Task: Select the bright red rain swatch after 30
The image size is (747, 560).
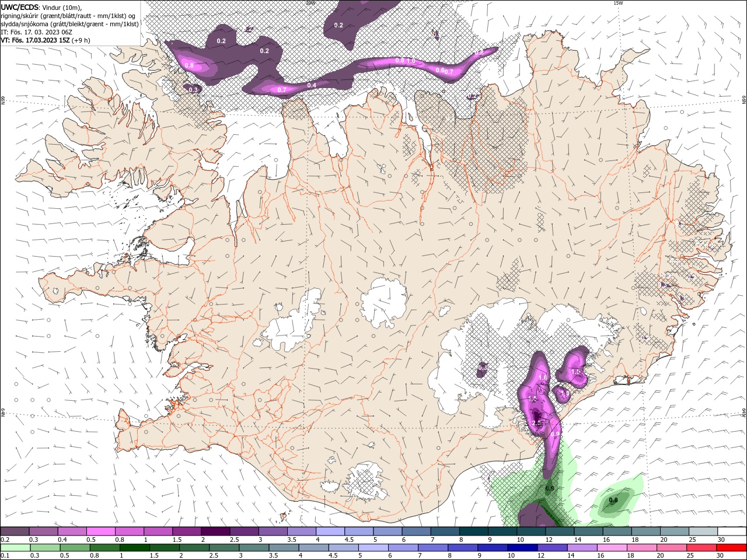Action: click(x=731, y=548)
